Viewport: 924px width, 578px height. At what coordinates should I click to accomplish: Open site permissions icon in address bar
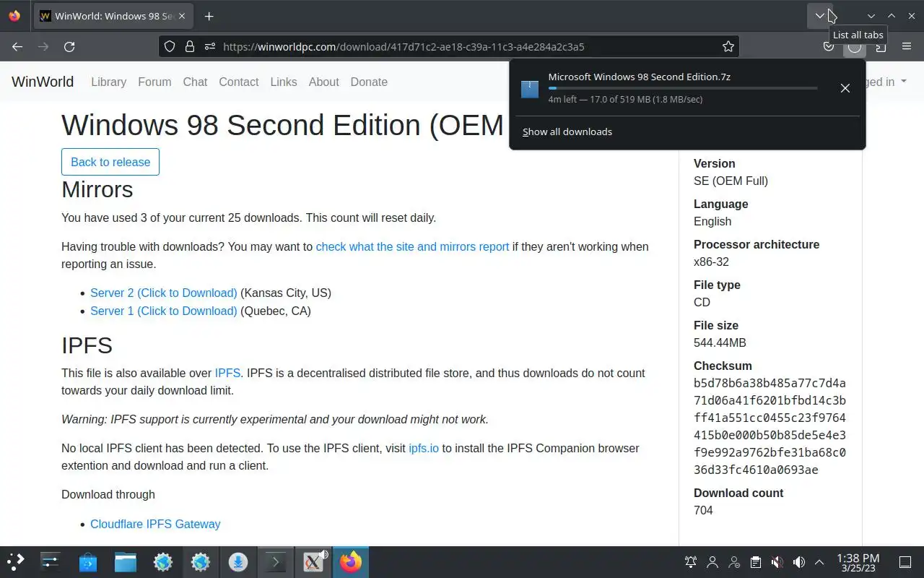210,46
